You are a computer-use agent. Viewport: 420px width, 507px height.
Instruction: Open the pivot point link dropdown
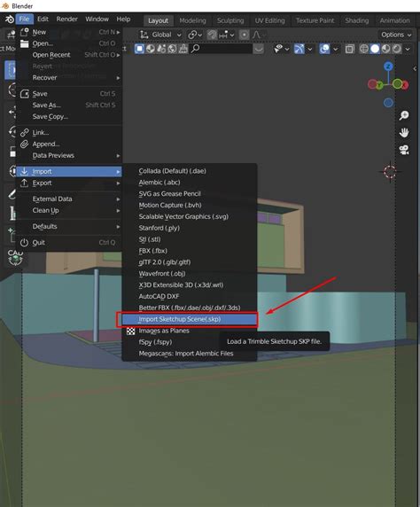coord(195,35)
